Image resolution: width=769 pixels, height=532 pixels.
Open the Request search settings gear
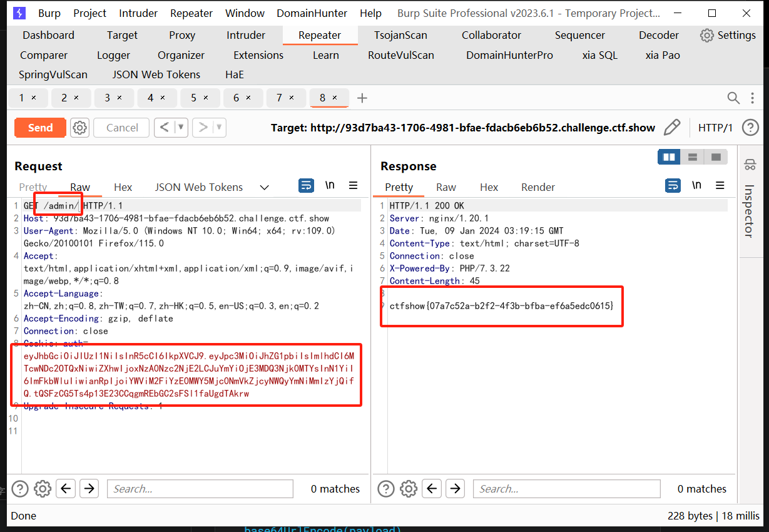click(x=42, y=489)
